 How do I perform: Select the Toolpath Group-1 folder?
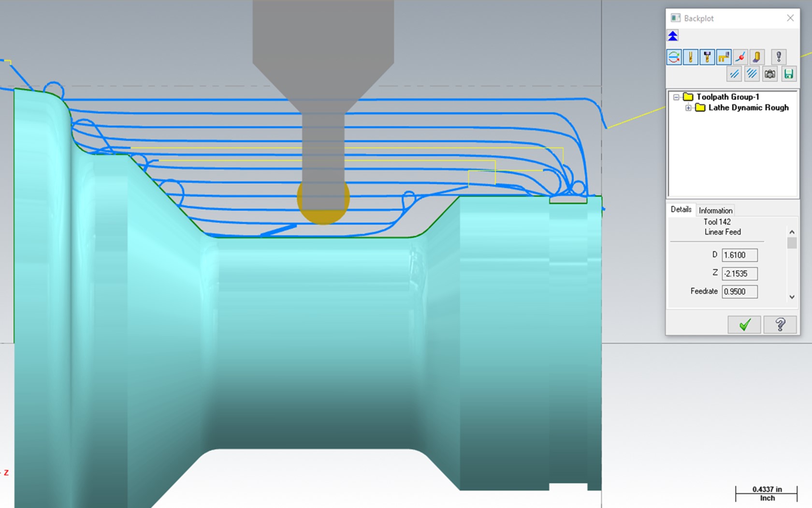point(722,97)
